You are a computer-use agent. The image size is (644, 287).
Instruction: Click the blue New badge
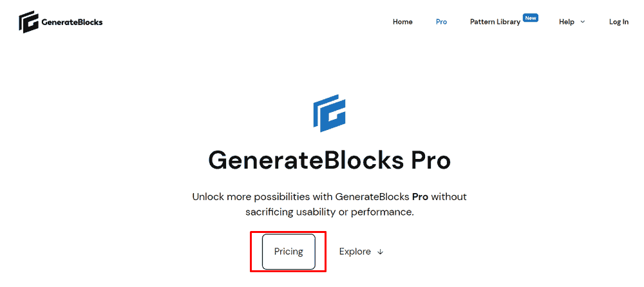(x=530, y=17)
